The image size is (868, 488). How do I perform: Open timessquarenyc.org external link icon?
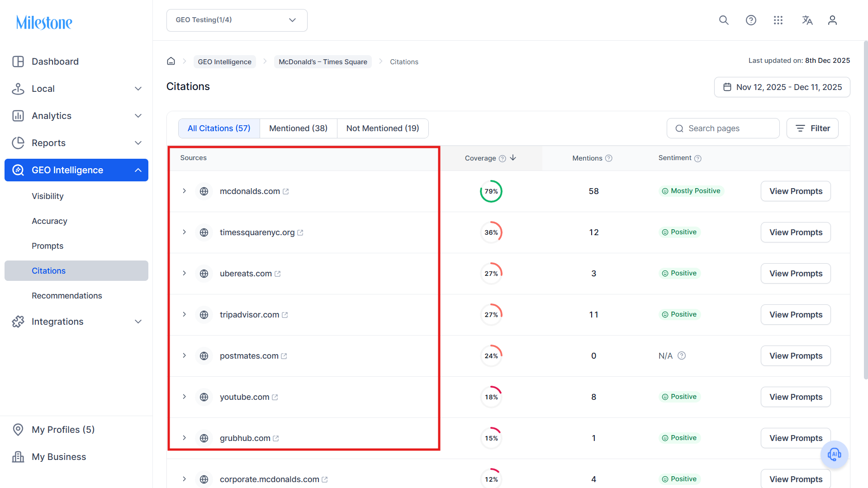pos(300,233)
